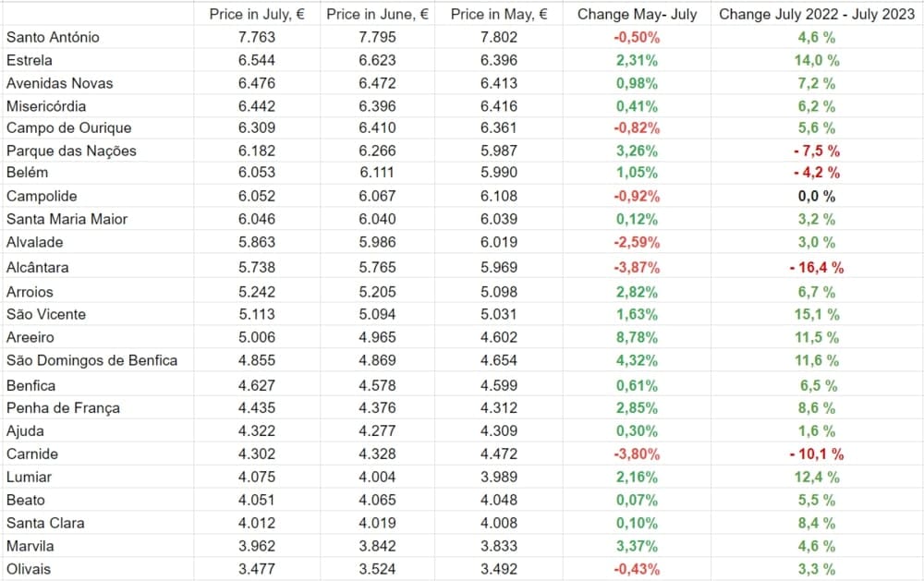Click the Penha de França row label
Viewport: 924px width, 581px height.
pos(63,407)
